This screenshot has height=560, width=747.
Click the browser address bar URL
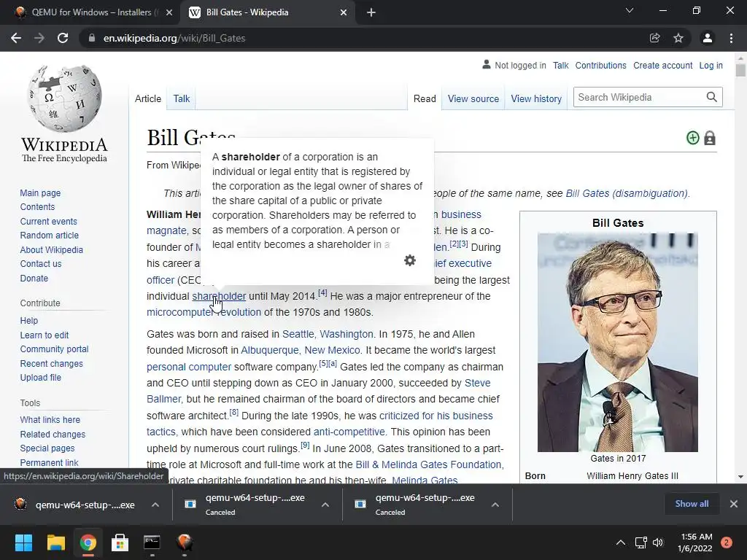pyautogui.click(x=174, y=38)
